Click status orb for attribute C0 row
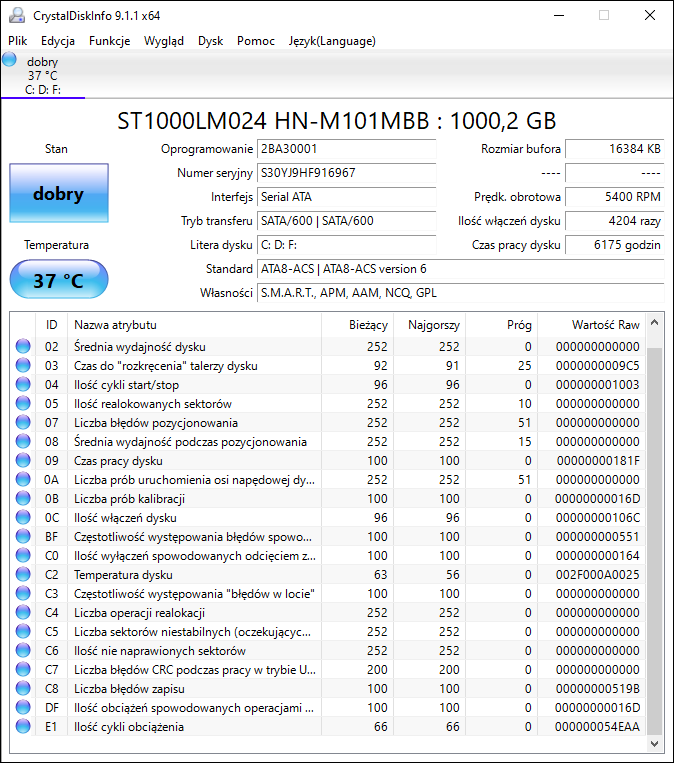 click(x=23, y=555)
